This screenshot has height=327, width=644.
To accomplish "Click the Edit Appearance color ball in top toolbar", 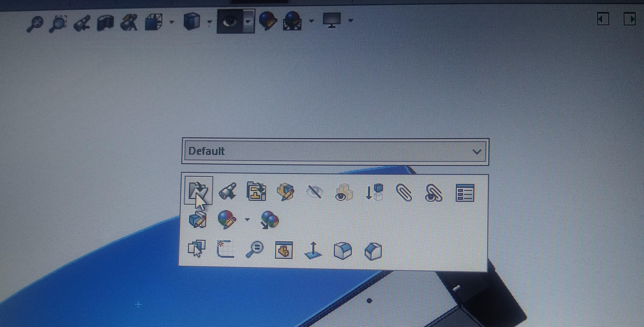I will pos(267,21).
